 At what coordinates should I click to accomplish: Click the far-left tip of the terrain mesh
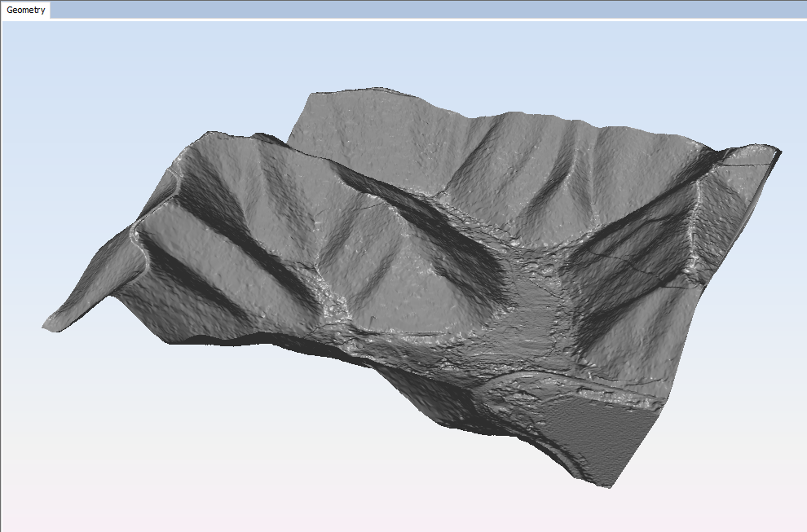click(46, 328)
